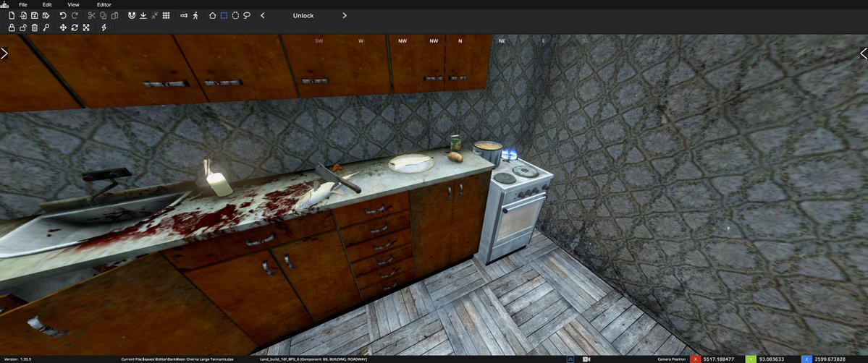Open the Editor menu
Image resolution: width=868 pixels, height=363 pixels.
104,4
